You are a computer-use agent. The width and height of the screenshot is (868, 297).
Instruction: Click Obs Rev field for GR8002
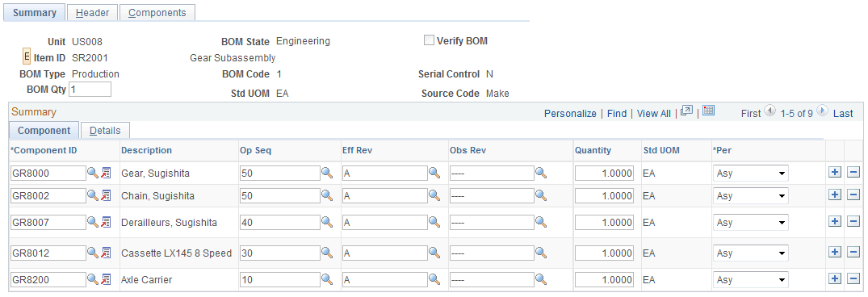(x=492, y=195)
